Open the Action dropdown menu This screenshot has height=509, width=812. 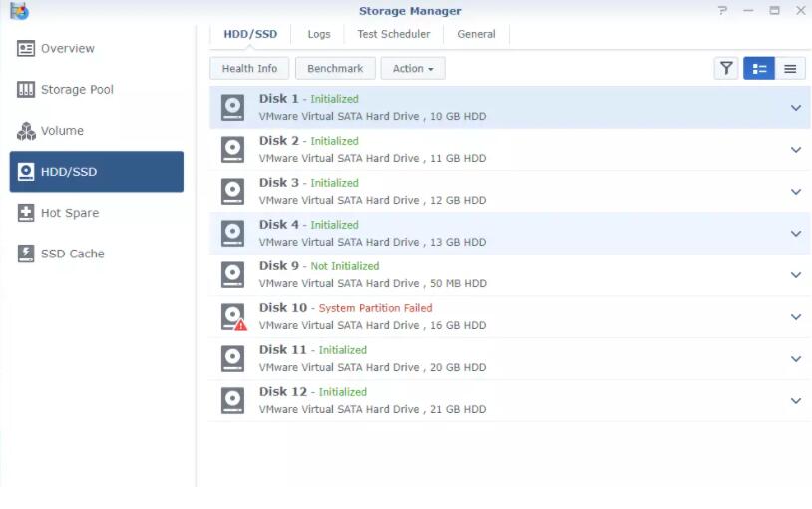pos(413,68)
